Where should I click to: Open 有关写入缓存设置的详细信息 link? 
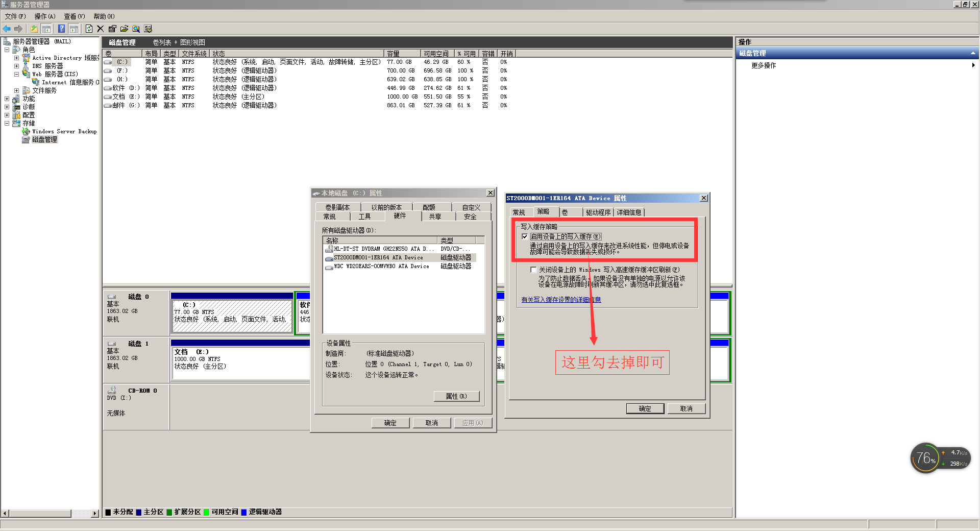coord(561,300)
